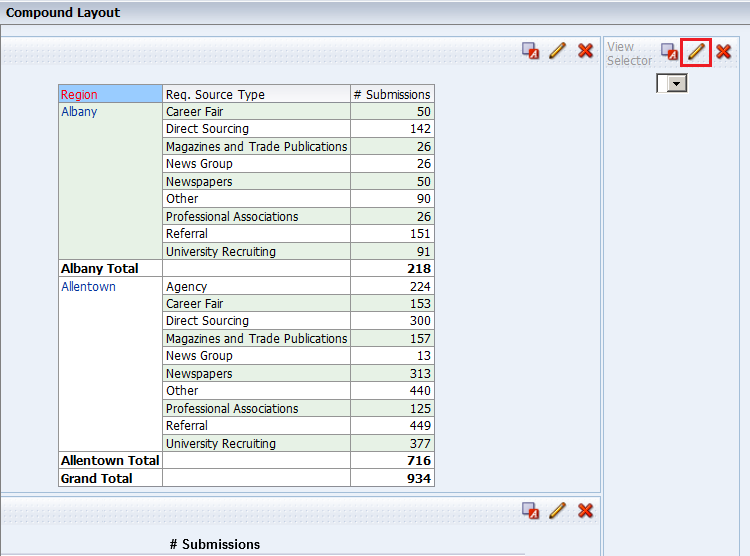Click the Allentown region link

click(88, 287)
